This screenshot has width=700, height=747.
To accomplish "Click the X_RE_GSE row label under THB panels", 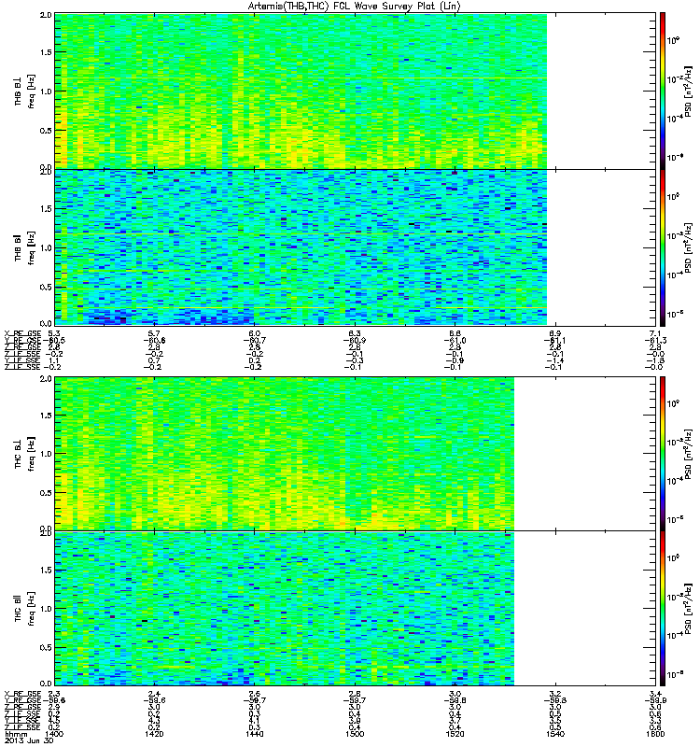I will [22, 333].
